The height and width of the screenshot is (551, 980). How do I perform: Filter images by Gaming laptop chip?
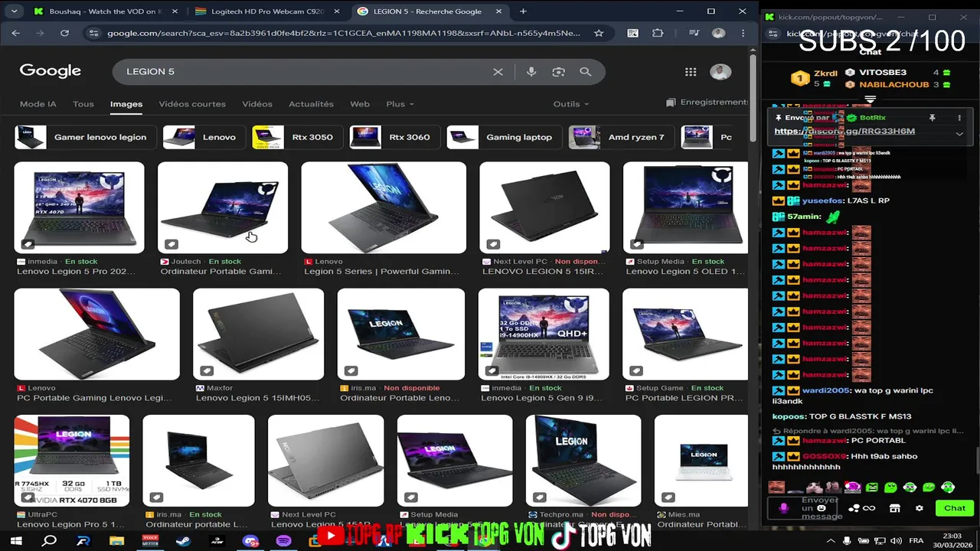505,137
